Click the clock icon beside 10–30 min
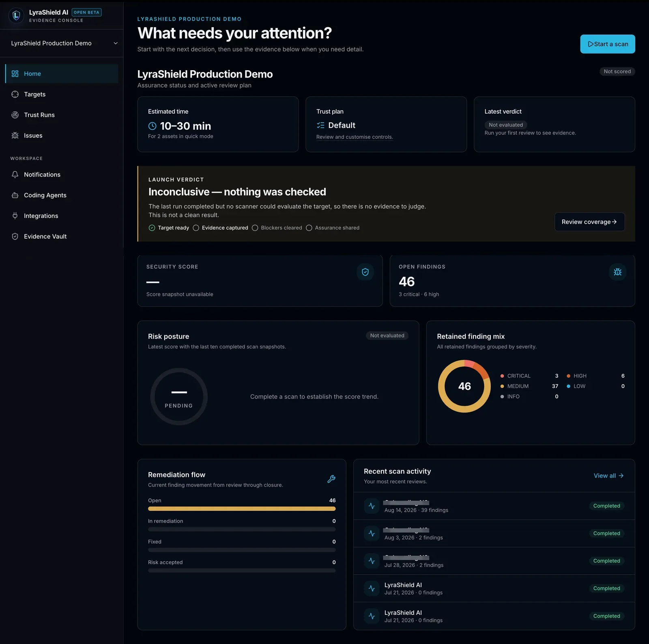Screen dimensions: 649x644 click(x=152, y=126)
